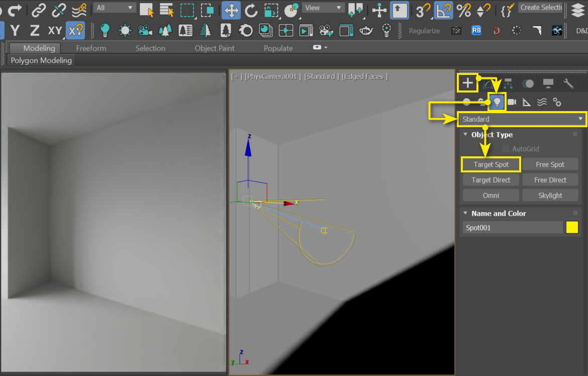Viewport: 588px width, 376px height.
Task: Click the Bind to Space Warp icon
Action: point(79,10)
